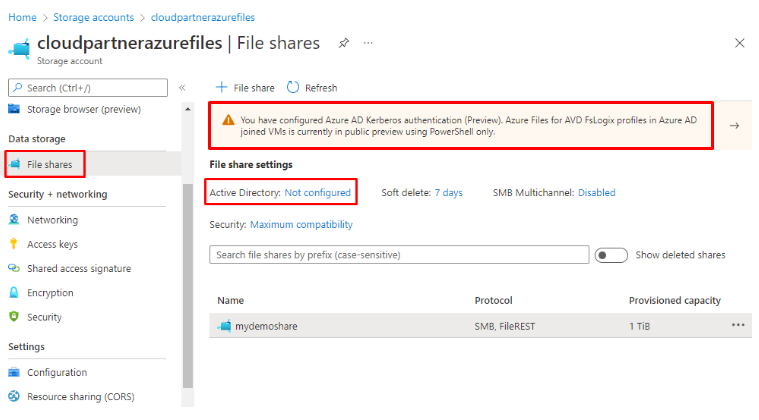Click the Refresh icon in toolbar
Viewport: 759px width, 420px height.
click(x=293, y=88)
